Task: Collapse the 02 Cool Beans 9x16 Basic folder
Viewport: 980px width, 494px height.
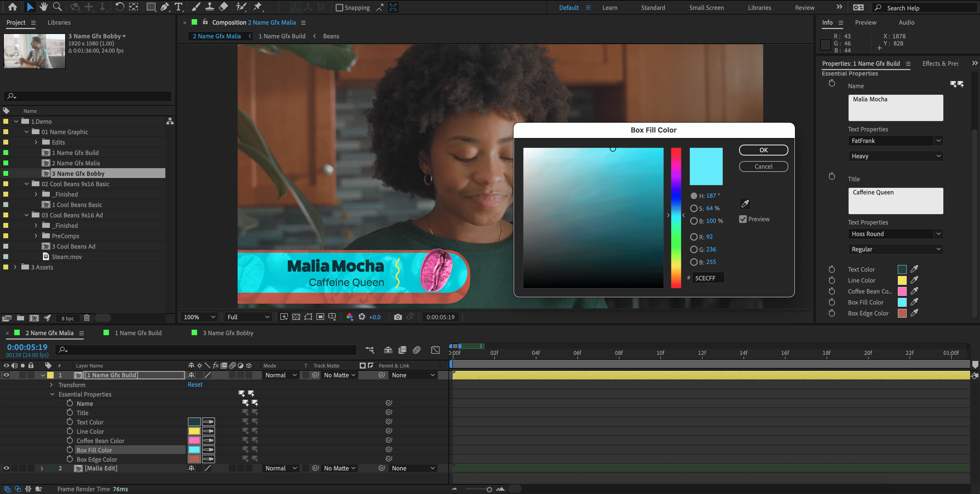Action: [27, 184]
